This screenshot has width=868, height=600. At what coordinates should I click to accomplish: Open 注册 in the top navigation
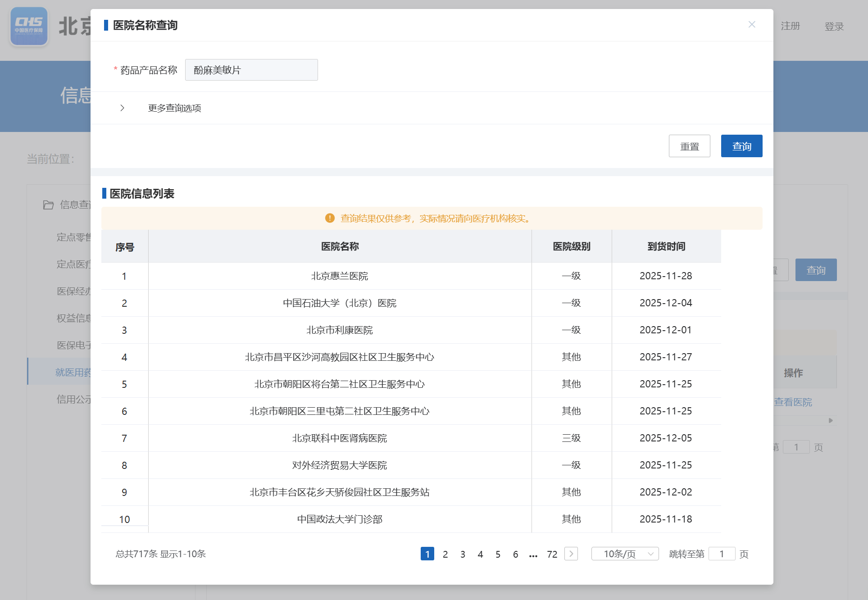790,26
